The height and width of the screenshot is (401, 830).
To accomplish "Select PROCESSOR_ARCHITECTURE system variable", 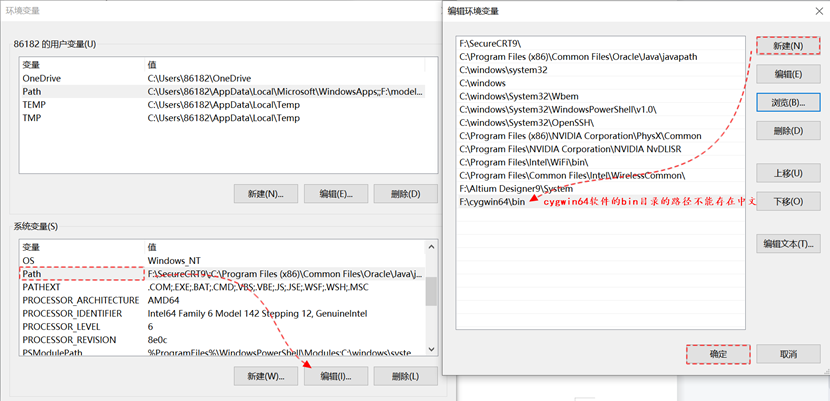I will (x=222, y=300).
